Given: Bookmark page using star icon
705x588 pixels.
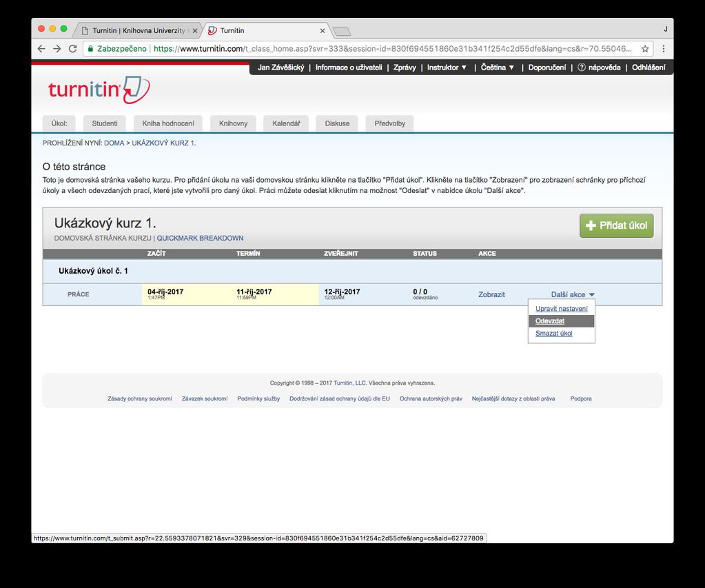Looking at the screenshot, I should [x=645, y=48].
